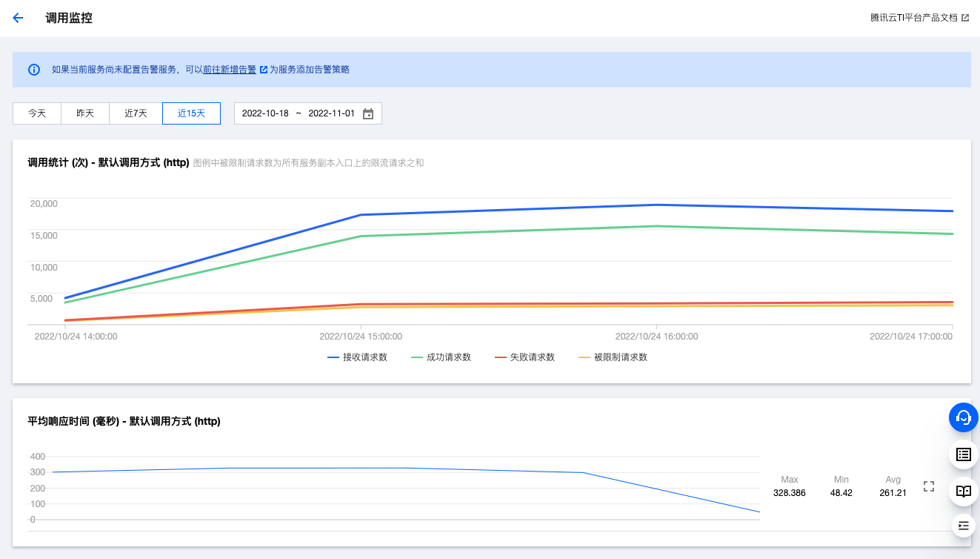The height and width of the screenshot is (559, 980).
Task: Open customer support headset icon
Action: click(x=963, y=417)
